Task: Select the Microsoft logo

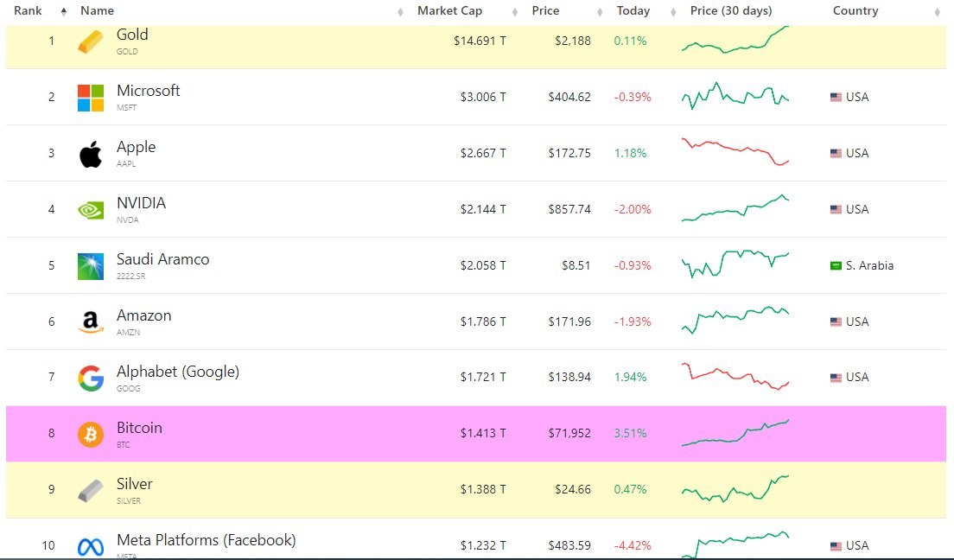Action: (x=89, y=96)
